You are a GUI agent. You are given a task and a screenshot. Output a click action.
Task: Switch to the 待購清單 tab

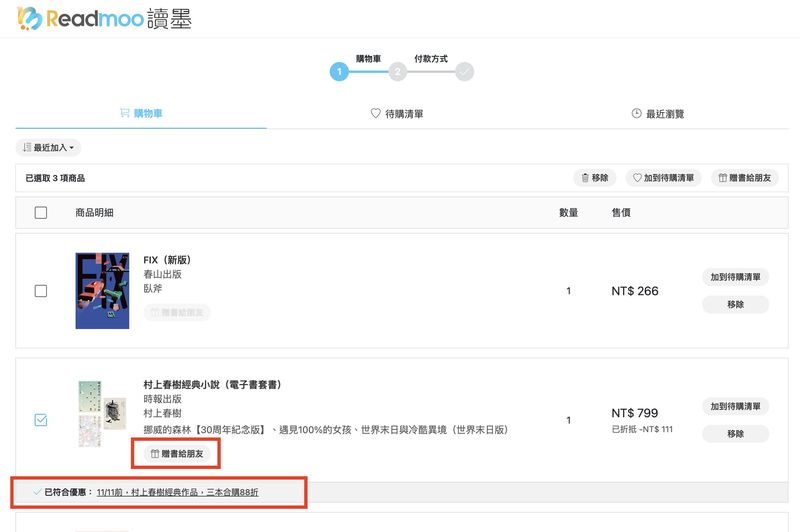point(397,113)
